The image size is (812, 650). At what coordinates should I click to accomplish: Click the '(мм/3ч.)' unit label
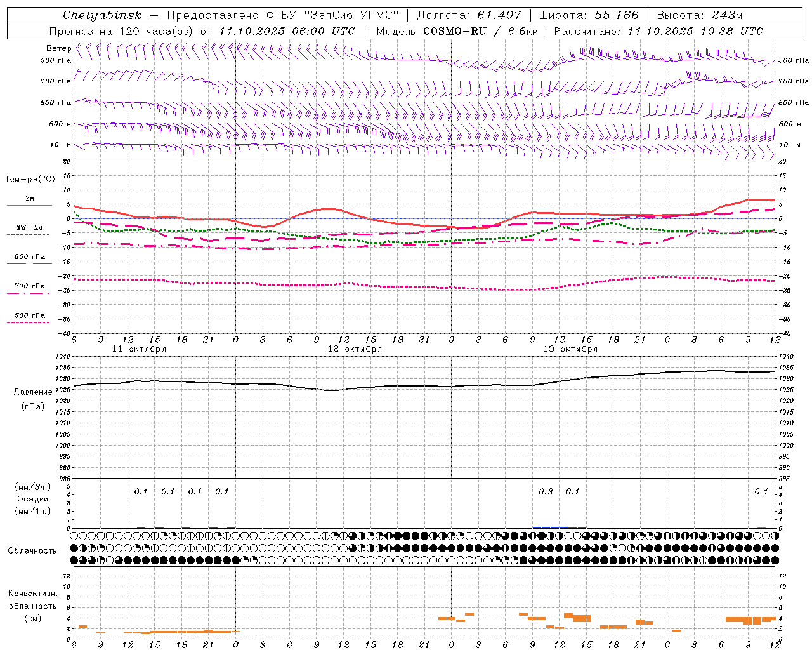coord(33,487)
